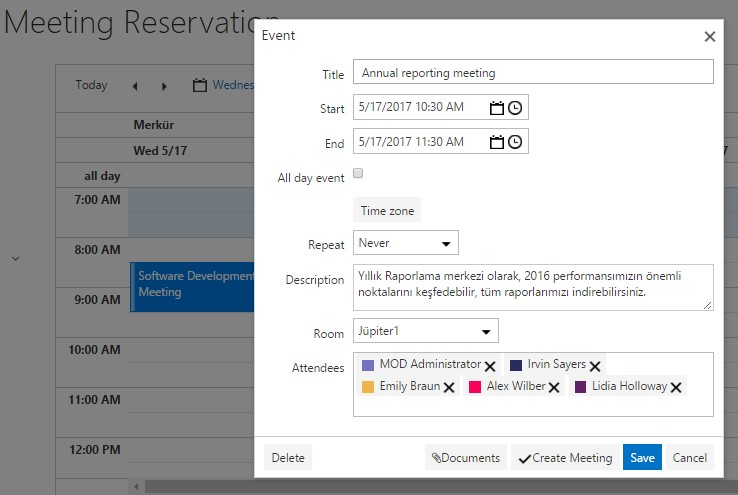Click the all day row label
The height and width of the screenshot is (495, 738).
(x=102, y=176)
